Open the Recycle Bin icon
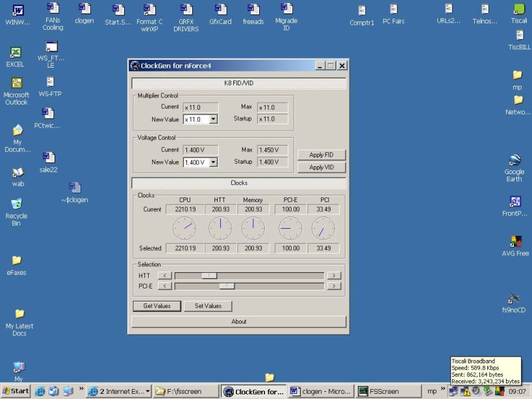This screenshot has width=532, height=399. [x=17, y=205]
